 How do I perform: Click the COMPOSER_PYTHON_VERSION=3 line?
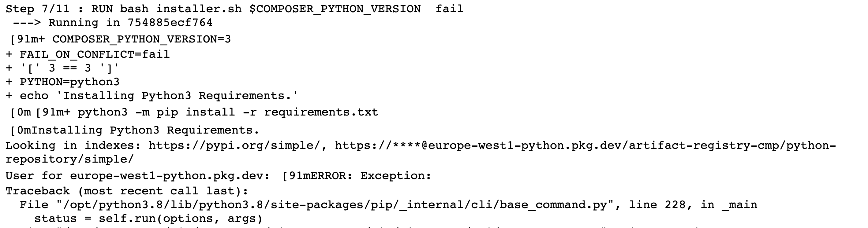coord(141,39)
